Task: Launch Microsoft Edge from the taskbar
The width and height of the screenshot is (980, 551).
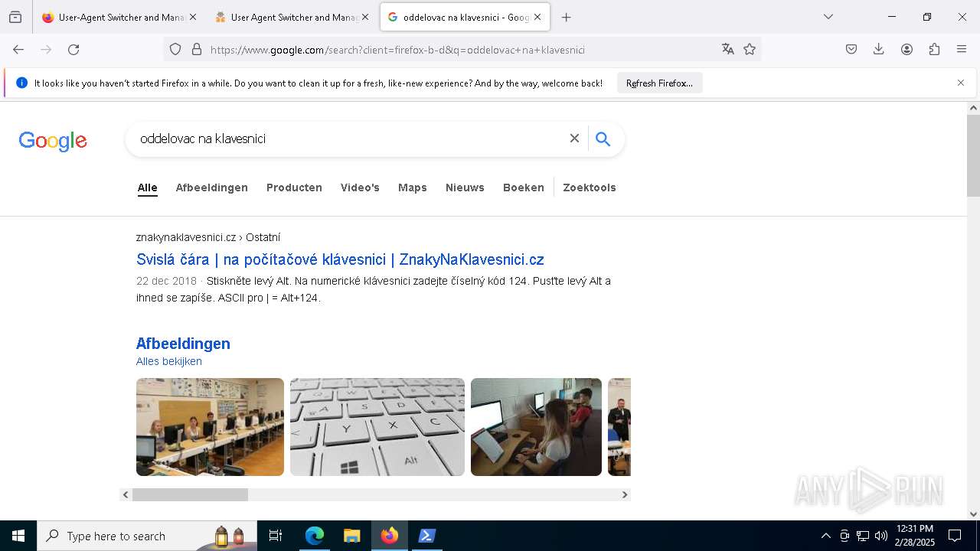Action: click(x=315, y=536)
